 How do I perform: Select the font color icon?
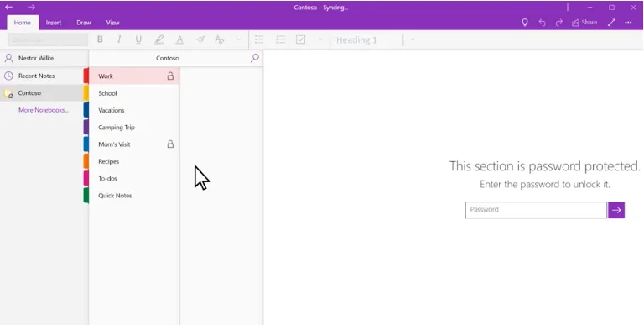click(x=179, y=39)
